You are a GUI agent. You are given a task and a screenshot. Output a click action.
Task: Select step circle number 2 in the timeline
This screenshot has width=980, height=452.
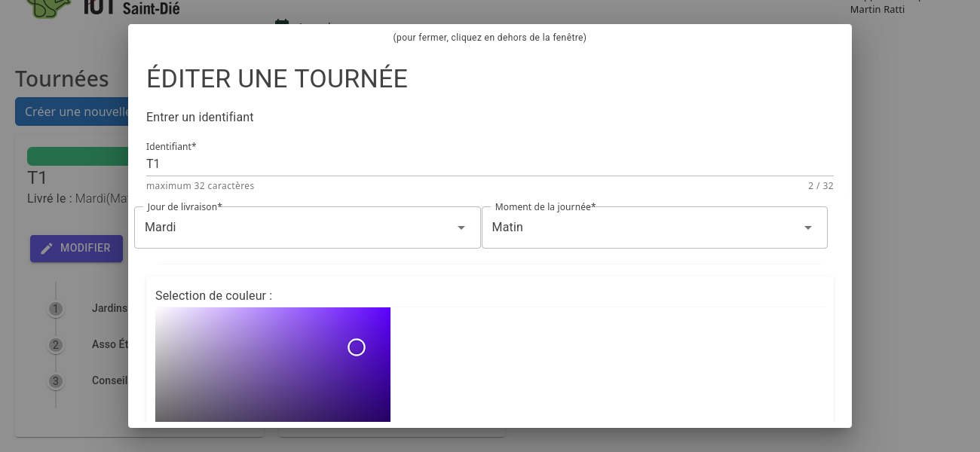pos(55,346)
